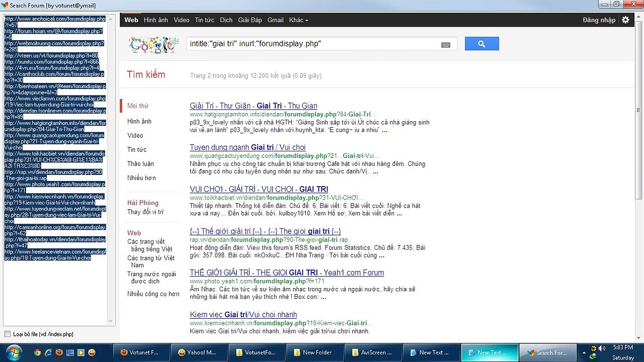The width and height of the screenshot is (644, 362).
Task: Click 'Thay đổi vị trí' location link
Action: tap(145, 212)
